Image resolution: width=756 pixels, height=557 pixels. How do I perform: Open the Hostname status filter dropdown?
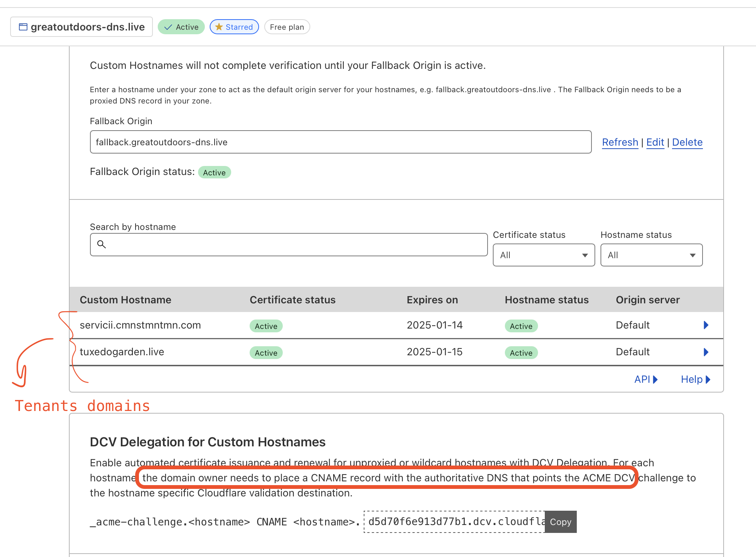tap(651, 255)
